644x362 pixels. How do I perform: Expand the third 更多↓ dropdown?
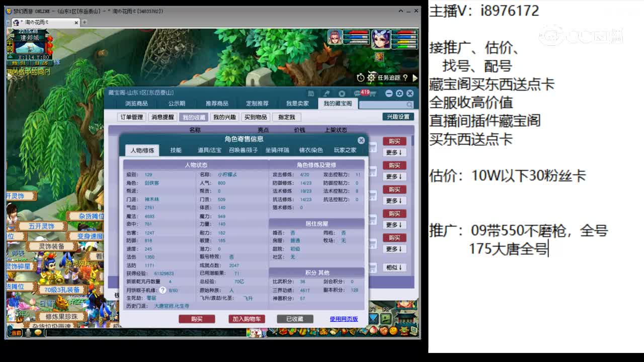394,201
